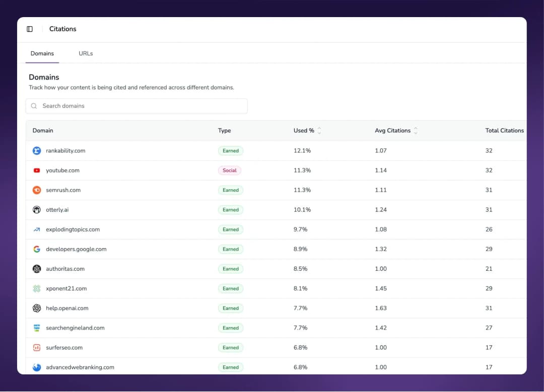The image size is (544, 392).
Task: Click the explodingtopics.com arrow icon
Action: point(37,229)
